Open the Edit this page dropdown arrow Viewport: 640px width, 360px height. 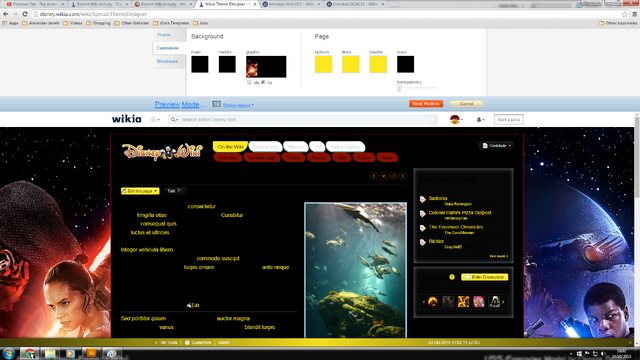click(x=156, y=191)
